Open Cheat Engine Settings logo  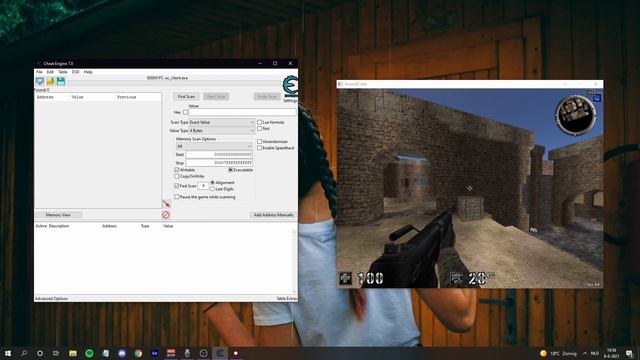point(290,87)
